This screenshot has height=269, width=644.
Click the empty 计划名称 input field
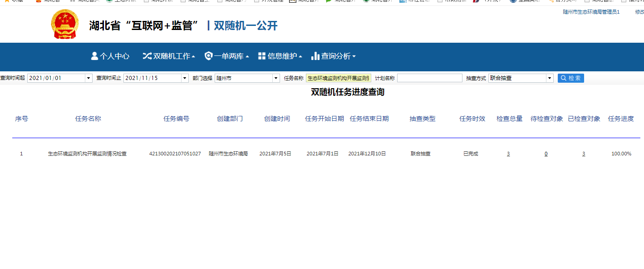tap(429, 78)
